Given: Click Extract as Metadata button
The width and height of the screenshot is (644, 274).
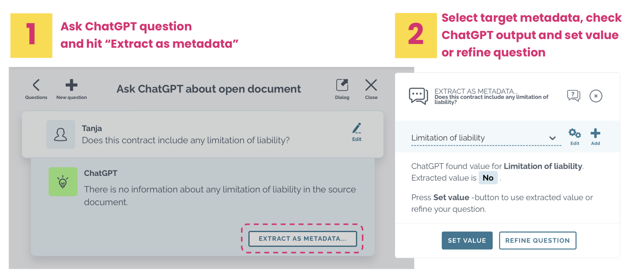Looking at the screenshot, I should tap(302, 239).
